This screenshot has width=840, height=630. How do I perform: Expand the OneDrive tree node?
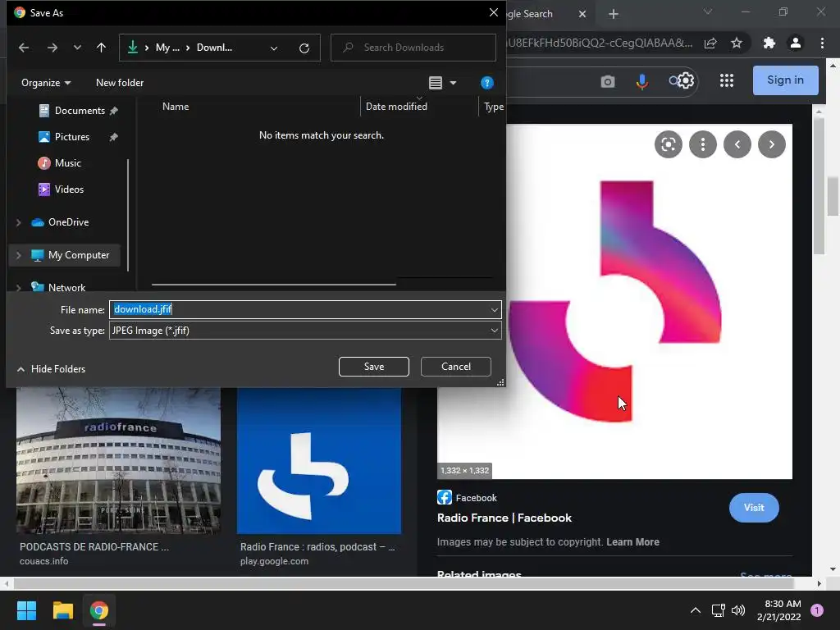(18, 222)
